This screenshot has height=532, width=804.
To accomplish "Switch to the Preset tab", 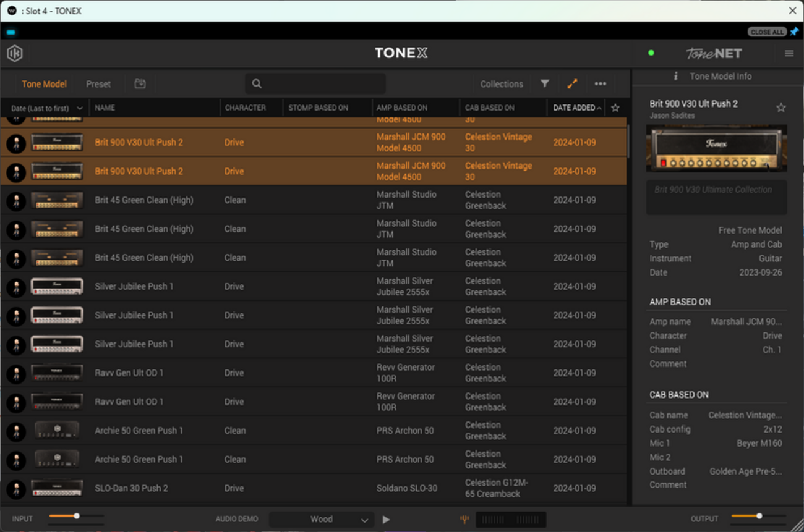I will tap(98, 84).
